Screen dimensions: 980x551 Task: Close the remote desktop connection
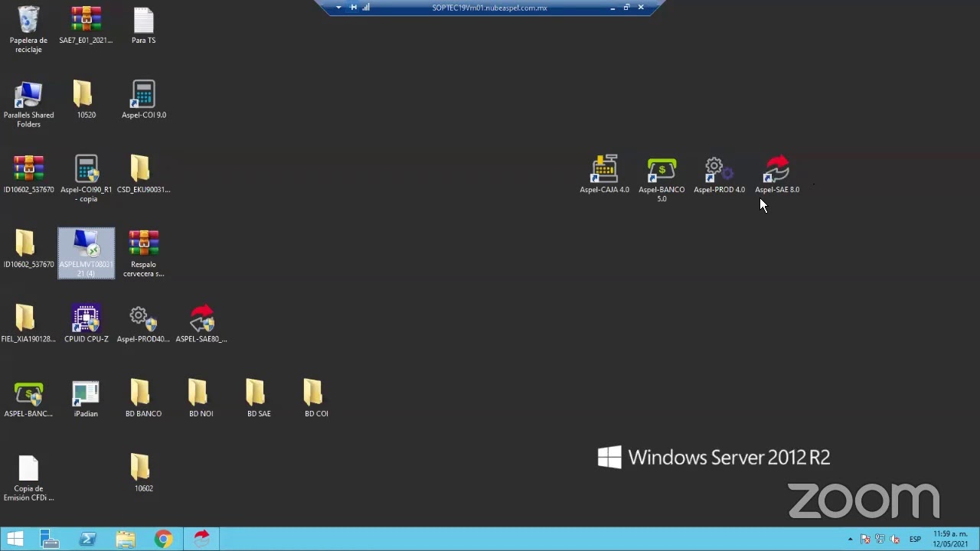(641, 8)
